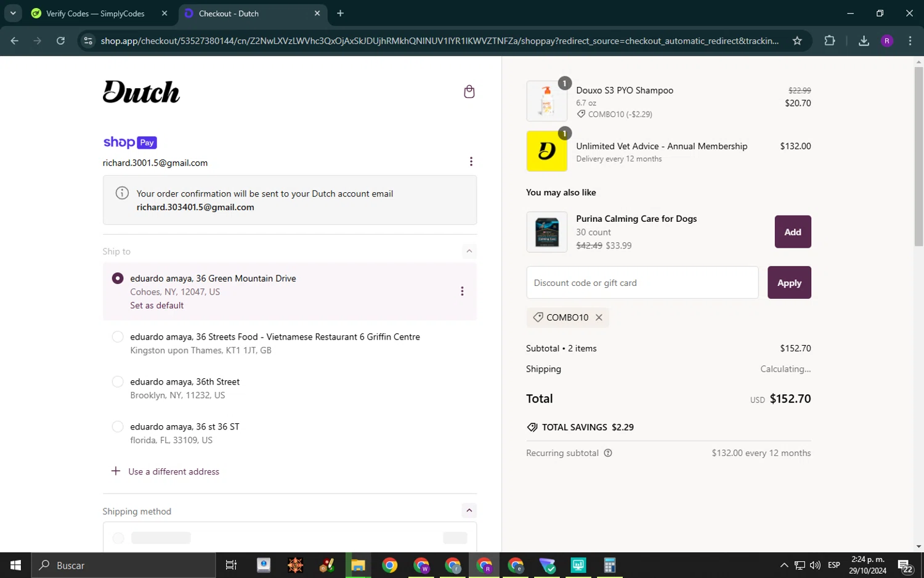Add Purina Calming Care for Dogs
The width and height of the screenshot is (924, 578).
click(x=792, y=232)
